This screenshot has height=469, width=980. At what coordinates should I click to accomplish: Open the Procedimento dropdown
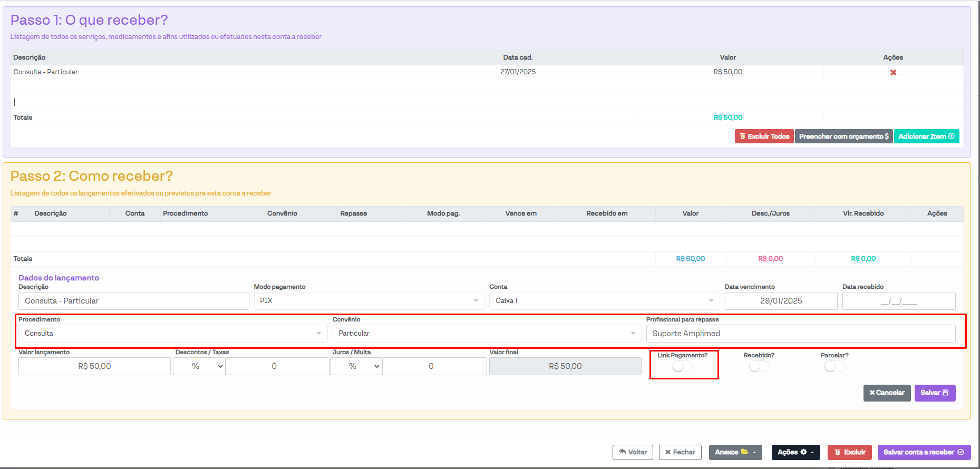coord(172,334)
